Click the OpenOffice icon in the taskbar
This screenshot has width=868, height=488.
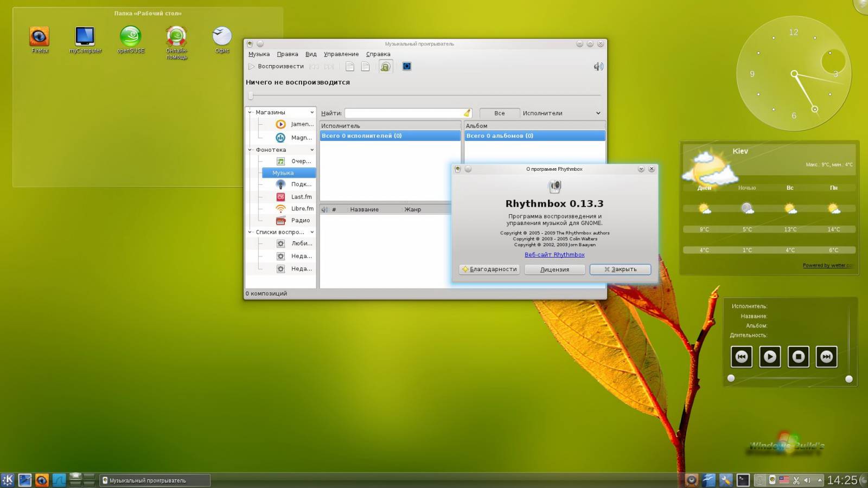pos(709,480)
